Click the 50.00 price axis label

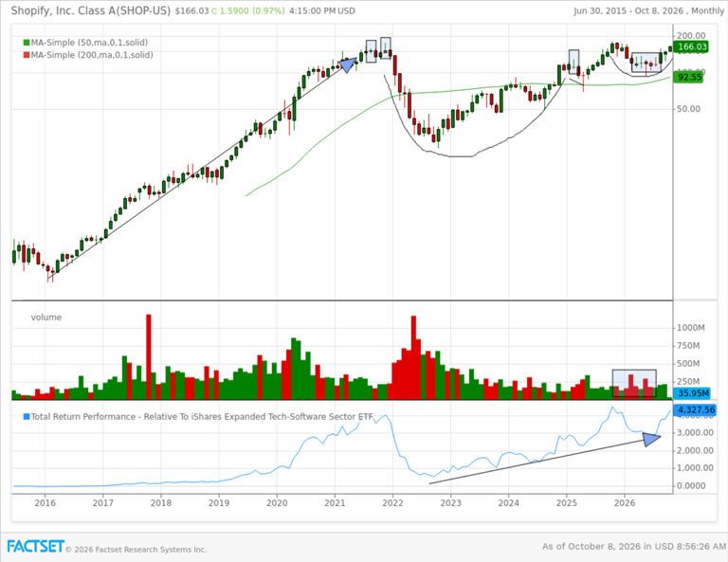click(x=688, y=109)
